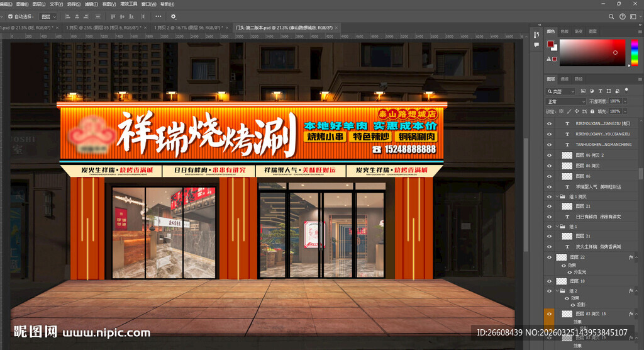Toggle visibility of the 组 1 拷贝 group
Viewport: 644px width, 350px height.
click(549, 196)
